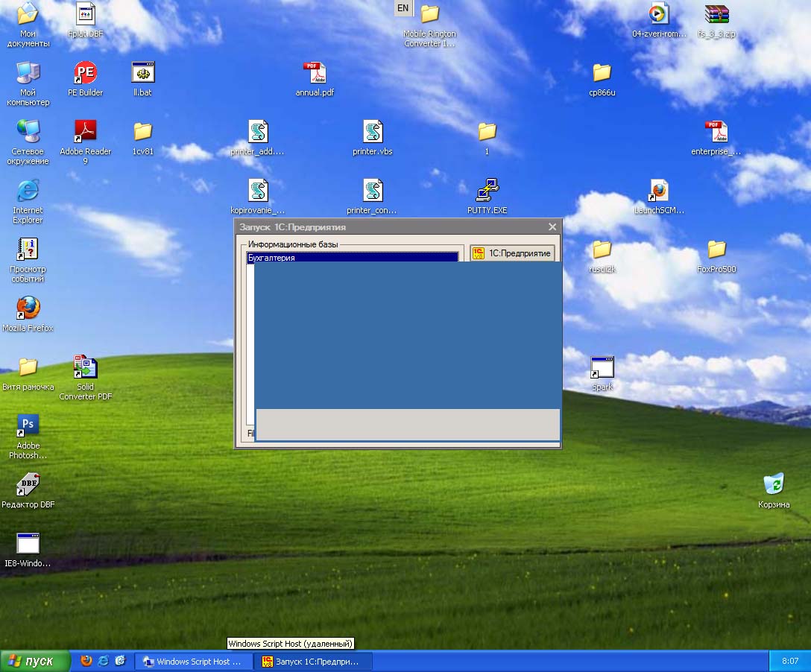This screenshot has height=672, width=811.
Task: Click Firefox quick launch icon in taskbar
Action: pyautogui.click(x=86, y=661)
